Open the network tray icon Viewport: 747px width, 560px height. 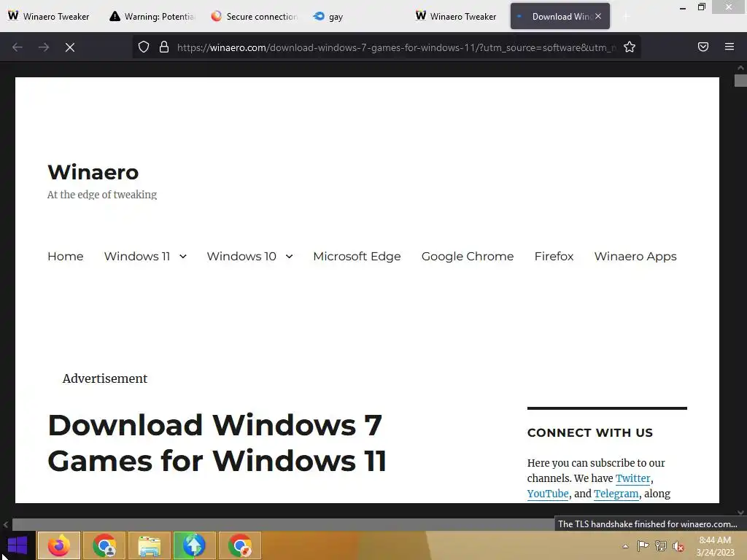click(661, 545)
